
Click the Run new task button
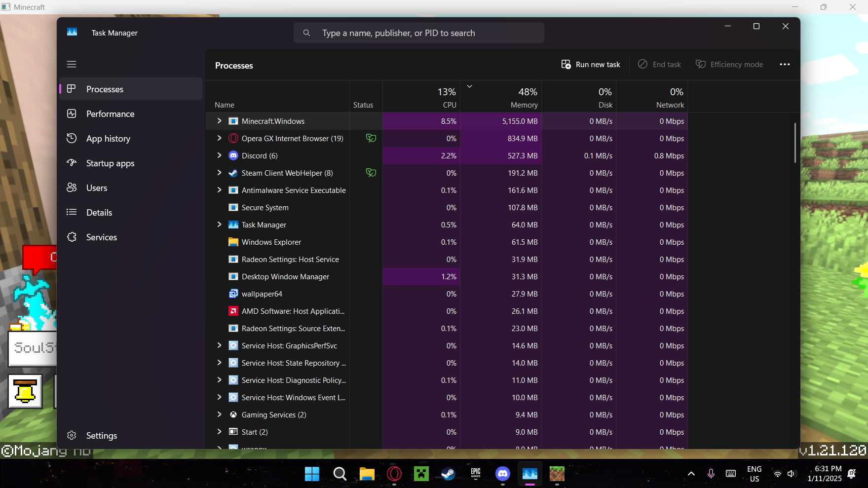pyautogui.click(x=591, y=65)
